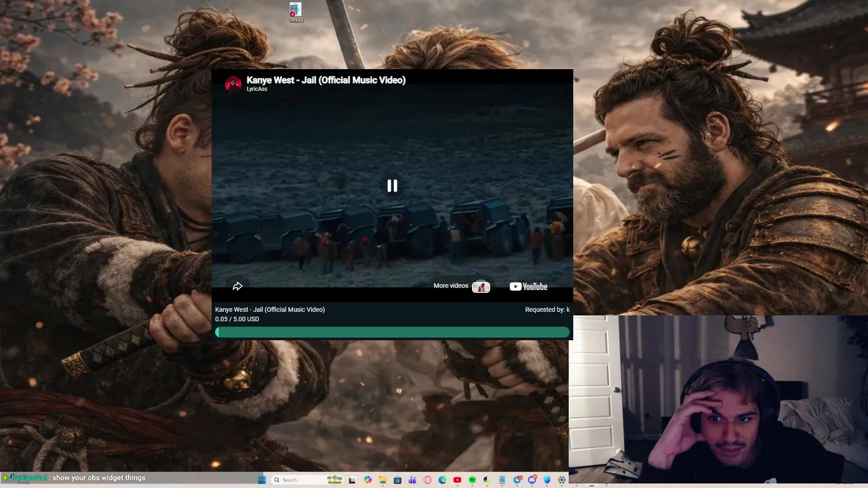The width and height of the screenshot is (868, 488).
Task: Click song title caption below the video
Action: tap(270, 310)
